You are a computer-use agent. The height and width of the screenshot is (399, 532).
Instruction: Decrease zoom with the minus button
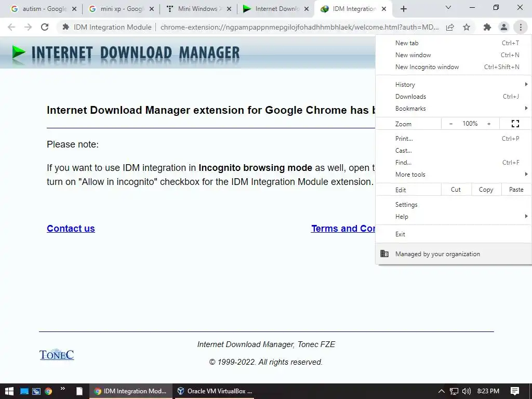[x=451, y=124]
